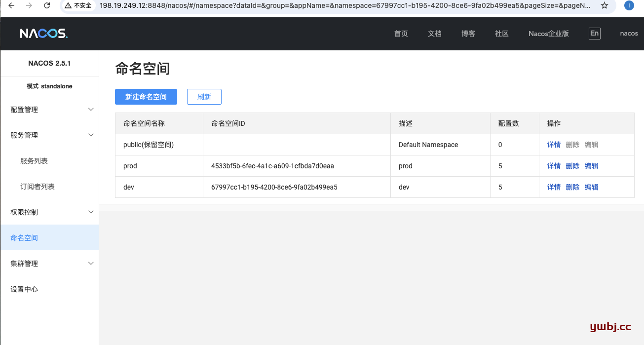Click the 刷新 button
Viewport: 644px width, 345px height.
click(204, 97)
